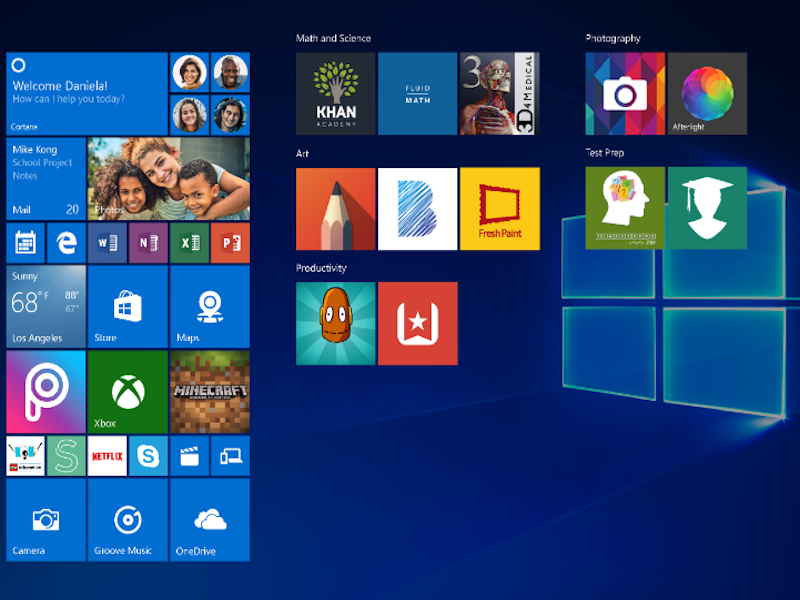Open the red star bookmark tile
The width and height of the screenshot is (800, 600).
[418, 323]
